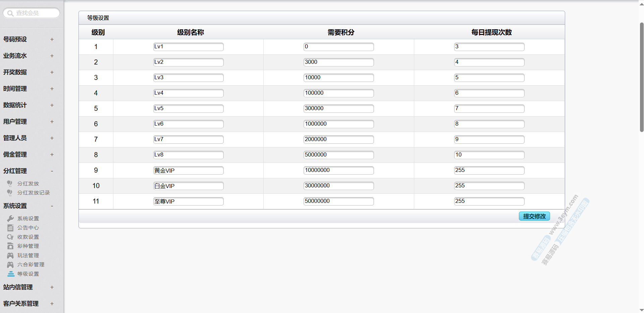Click the 提交修改 submit button
The width and height of the screenshot is (644, 313).
534,216
